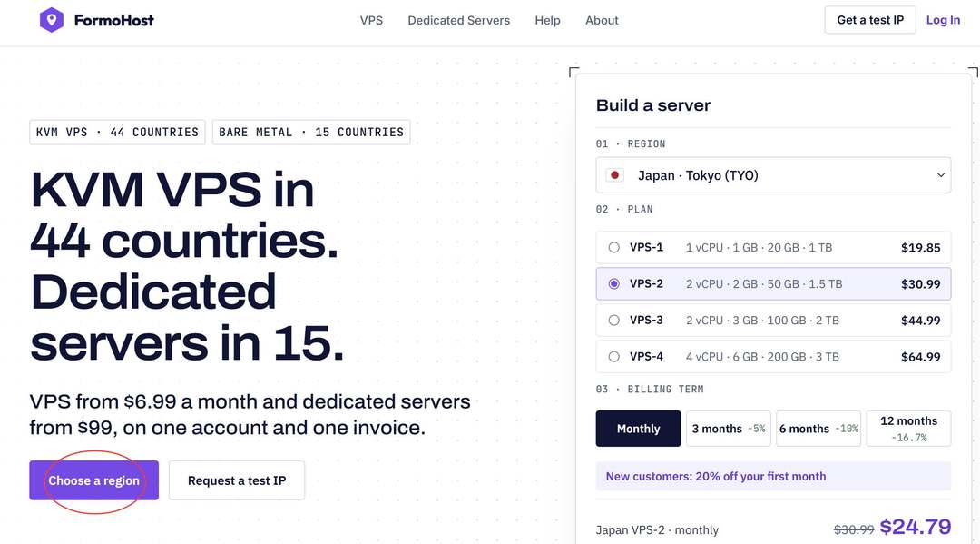Click the Log In link
The image size is (980, 544).
click(943, 20)
